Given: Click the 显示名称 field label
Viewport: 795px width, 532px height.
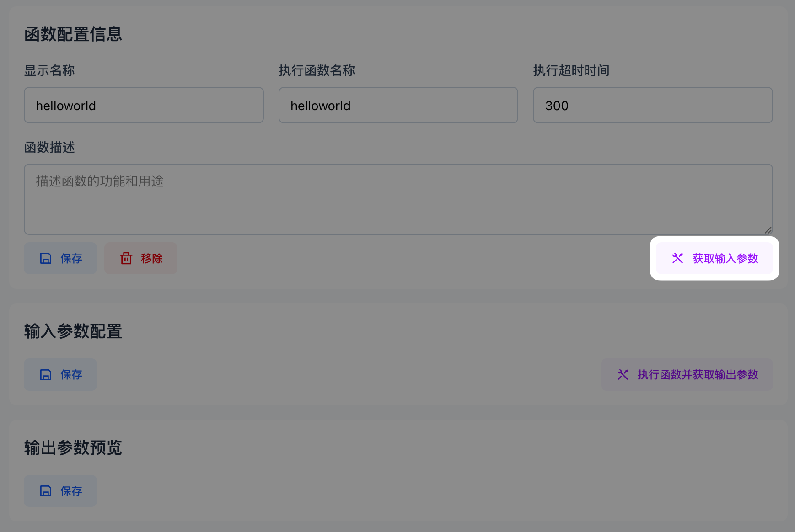Looking at the screenshot, I should (x=49, y=71).
